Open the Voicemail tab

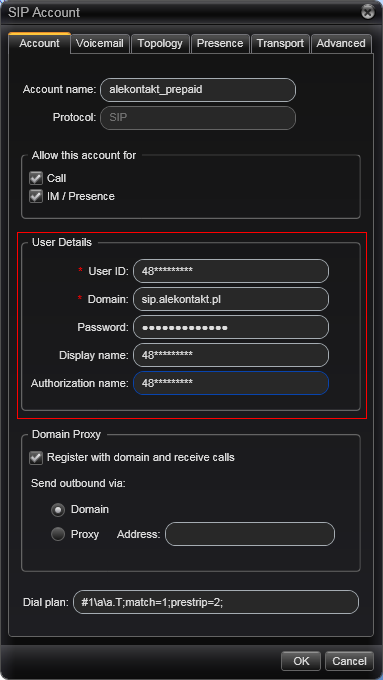(100, 43)
